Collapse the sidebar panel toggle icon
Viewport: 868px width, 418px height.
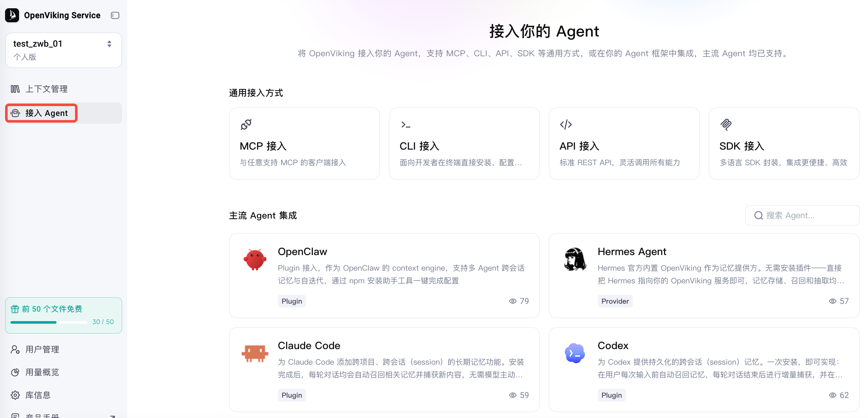115,15
